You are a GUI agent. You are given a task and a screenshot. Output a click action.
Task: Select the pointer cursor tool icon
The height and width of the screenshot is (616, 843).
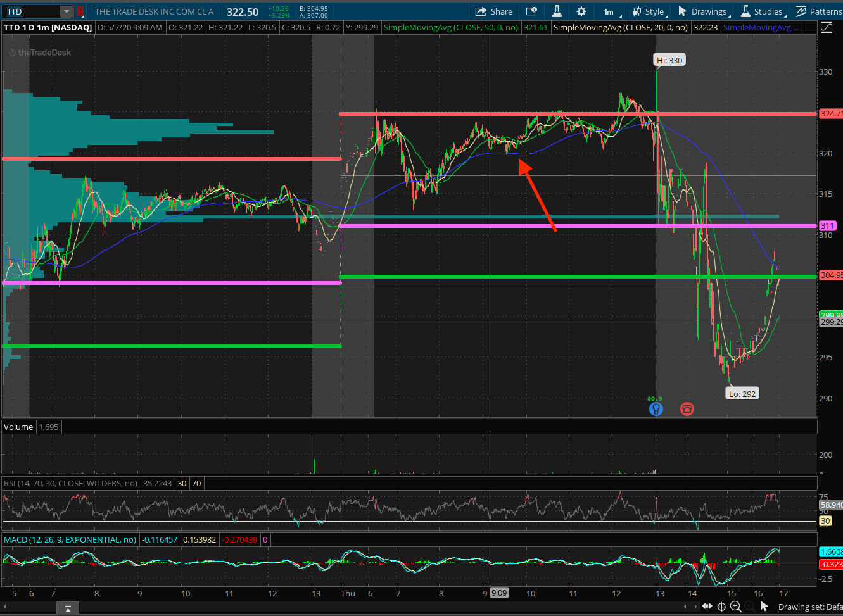764,607
